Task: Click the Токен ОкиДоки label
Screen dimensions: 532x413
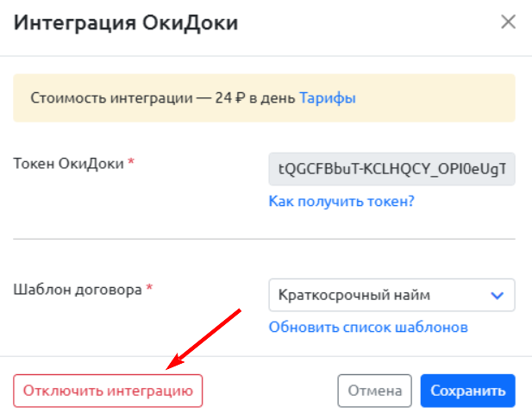Action: pos(68,164)
